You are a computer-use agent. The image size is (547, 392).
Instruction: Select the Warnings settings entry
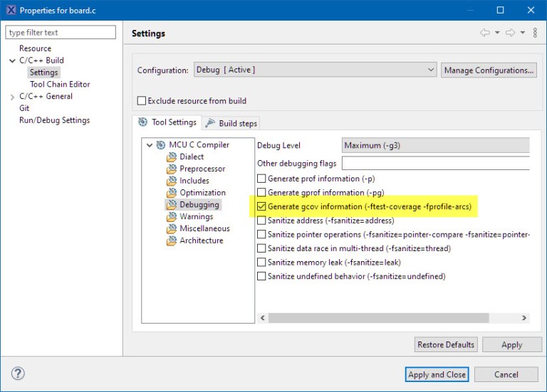click(197, 217)
